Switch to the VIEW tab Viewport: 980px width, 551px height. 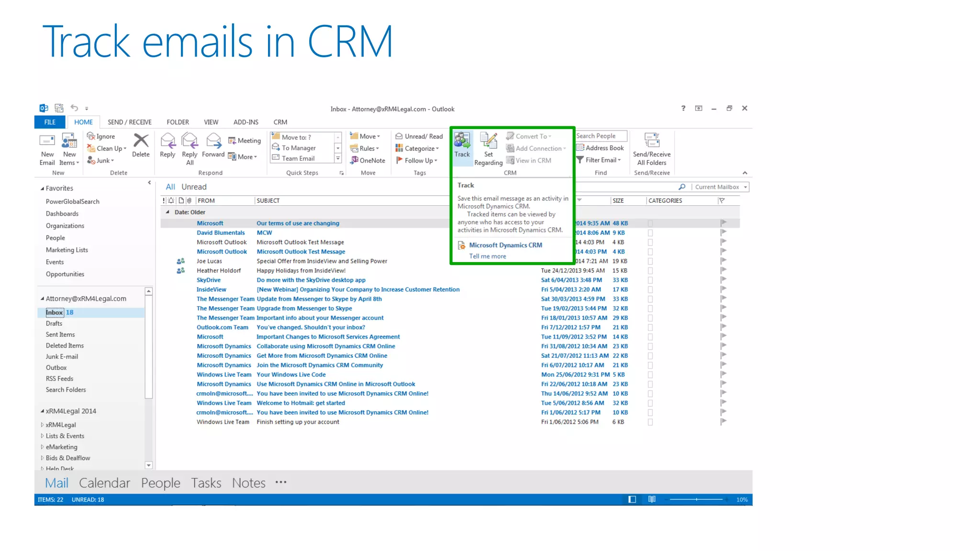click(x=211, y=122)
